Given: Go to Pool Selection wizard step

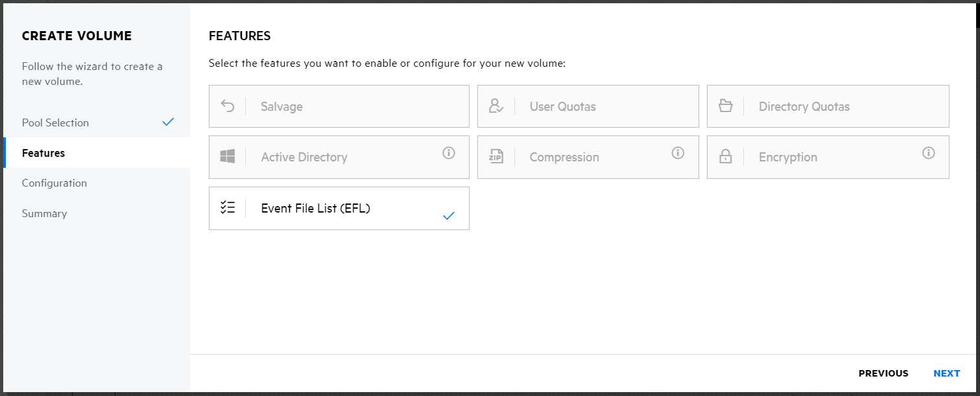Looking at the screenshot, I should click(56, 122).
